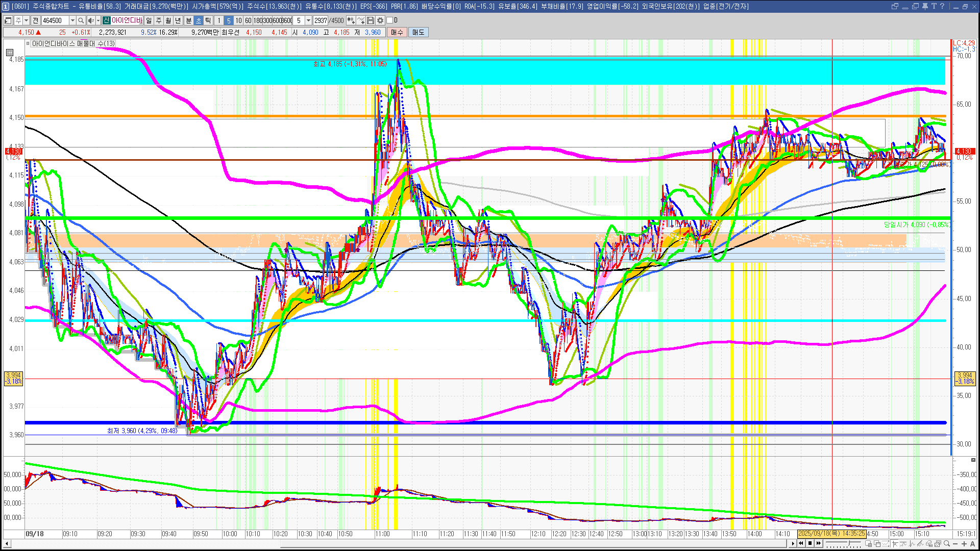Click the save chart floppy icon
The width and height of the screenshot is (980, 551).
(371, 20)
